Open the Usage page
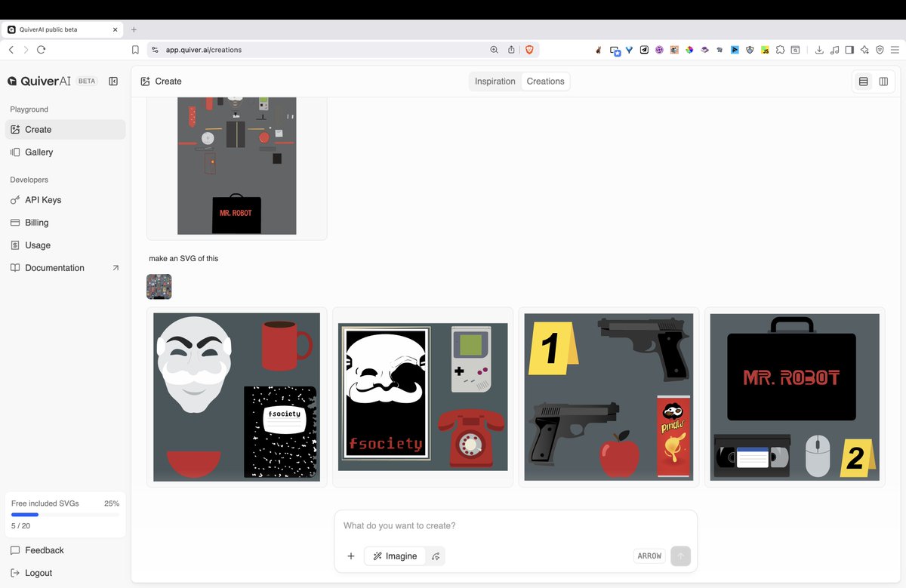Image resolution: width=906 pixels, height=588 pixels. (x=65, y=245)
